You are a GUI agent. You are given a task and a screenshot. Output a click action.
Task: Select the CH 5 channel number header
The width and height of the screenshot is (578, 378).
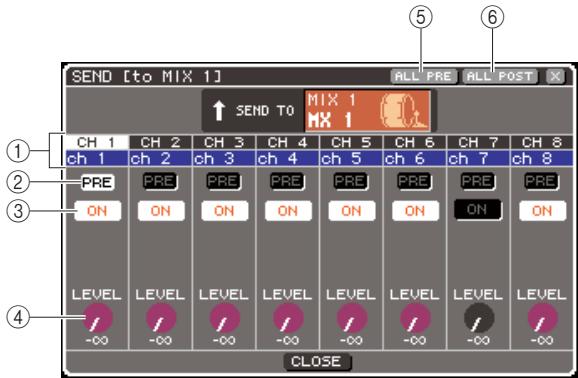351,142
